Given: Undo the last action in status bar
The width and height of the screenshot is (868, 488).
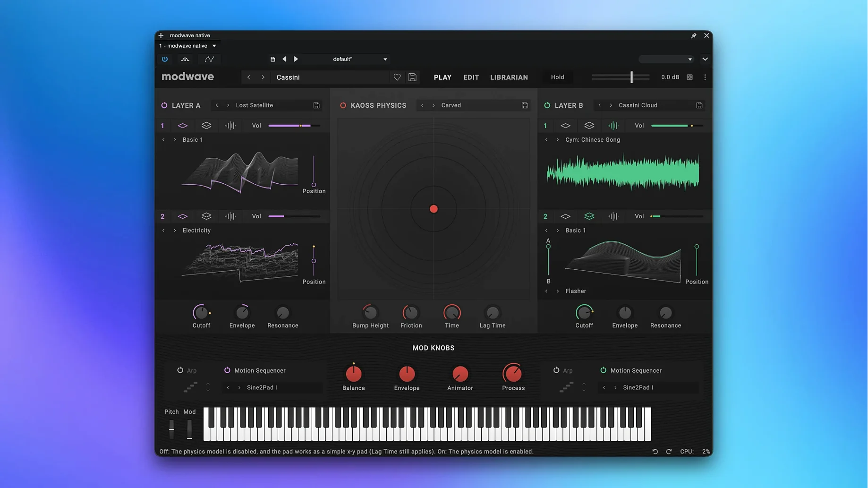Looking at the screenshot, I should pyautogui.click(x=655, y=452).
